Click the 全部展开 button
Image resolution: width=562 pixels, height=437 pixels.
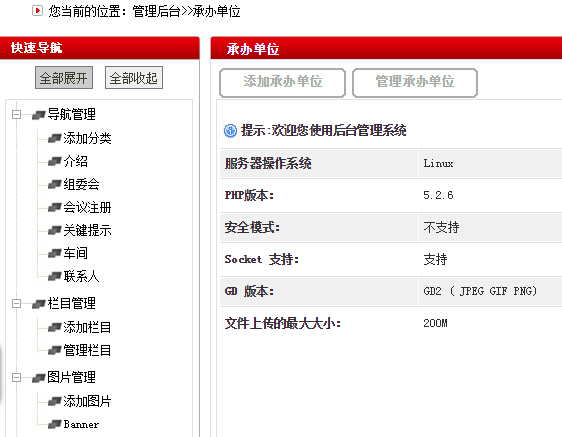64,77
